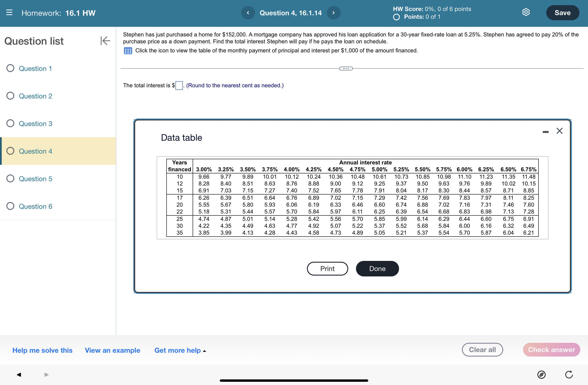Image resolution: width=588 pixels, height=385 pixels.
Task: Close the Data table dialog
Action: [x=559, y=131]
